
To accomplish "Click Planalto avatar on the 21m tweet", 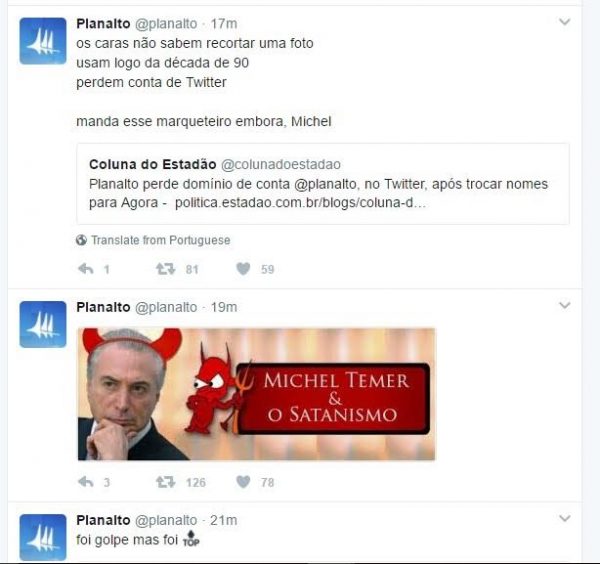I will tap(43, 538).
